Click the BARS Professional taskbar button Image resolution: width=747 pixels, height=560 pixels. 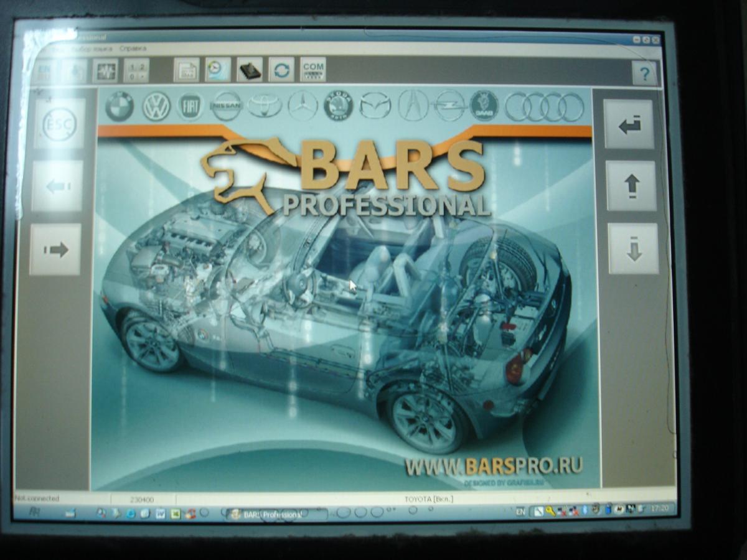click(276, 514)
